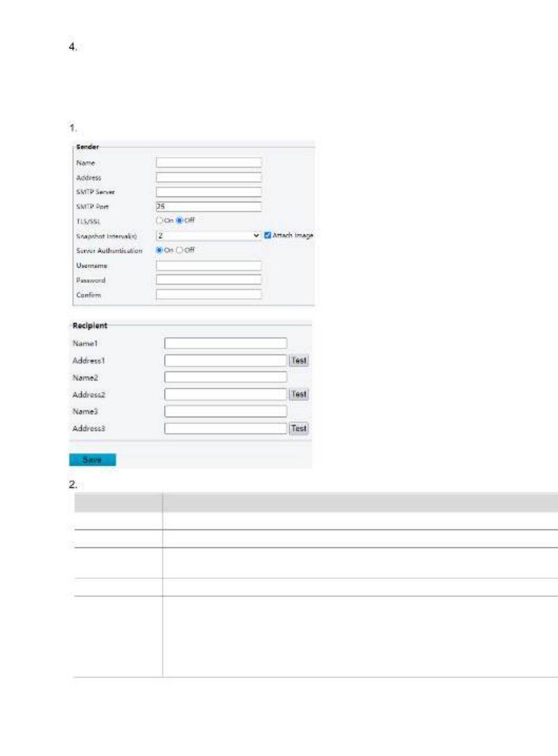Image resolution: width=558 pixels, height=756 pixels.
Task: Focus the SMTP Server text field
Action: pyautogui.click(x=208, y=192)
